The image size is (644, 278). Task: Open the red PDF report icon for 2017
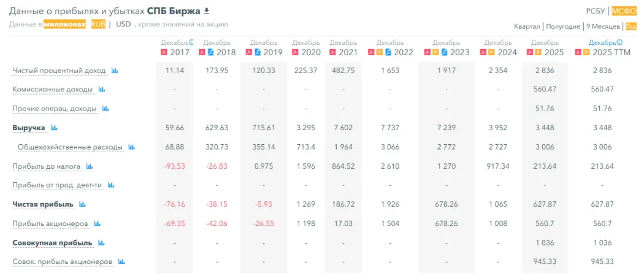164,52
